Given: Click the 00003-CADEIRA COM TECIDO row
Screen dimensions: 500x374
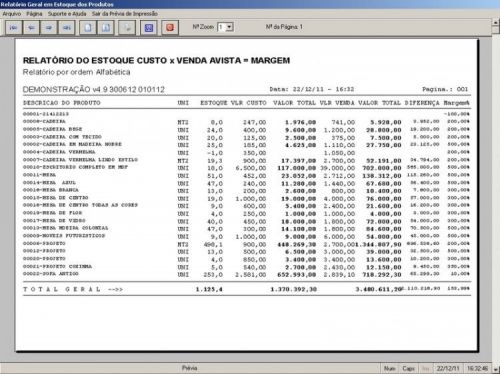Looking at the screenshot, I should [x=246, y=137].
